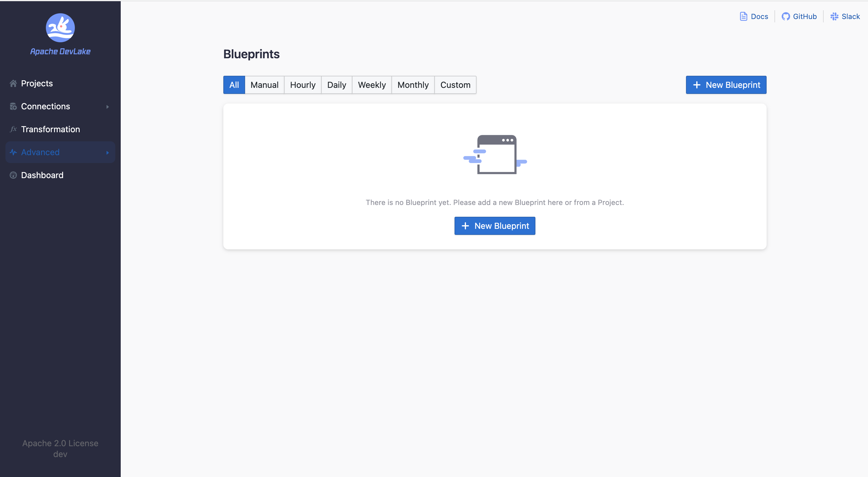Click the Docs document icon
The height and width of the screenshot is (477, 868).
click(x=743, y=16)
